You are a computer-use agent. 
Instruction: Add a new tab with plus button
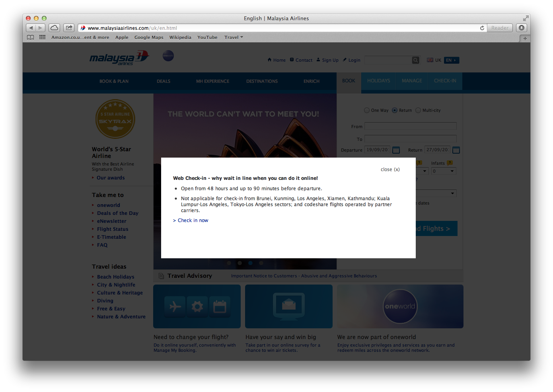tap(525, 38)
